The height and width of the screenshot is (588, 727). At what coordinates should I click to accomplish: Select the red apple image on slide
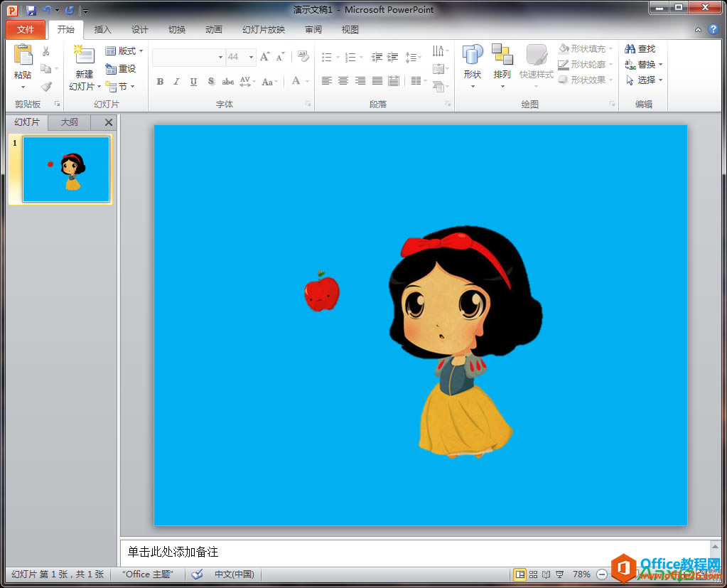coord(322,292)
